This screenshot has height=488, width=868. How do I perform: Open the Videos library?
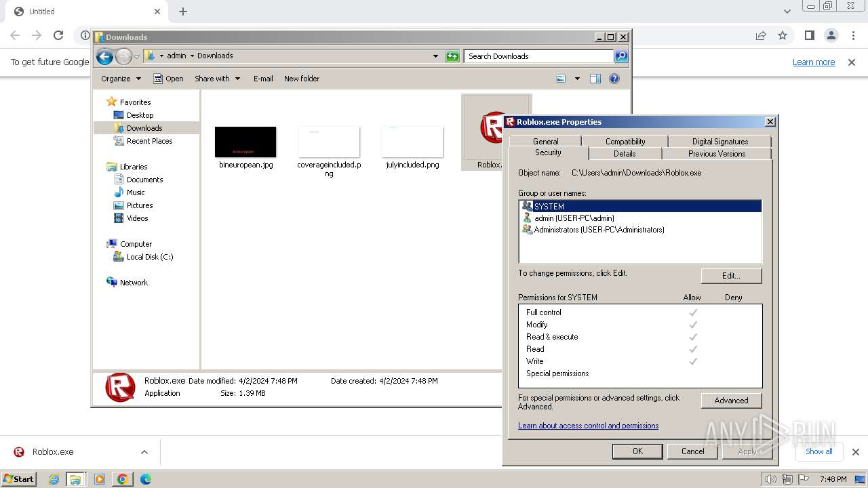137,218
